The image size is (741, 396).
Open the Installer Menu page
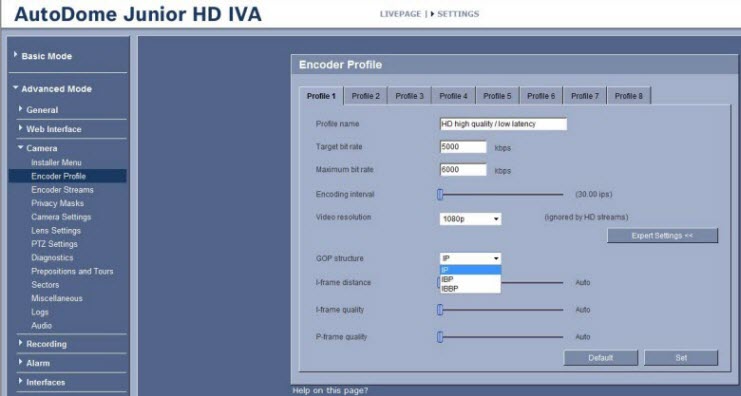pos(56,162)
